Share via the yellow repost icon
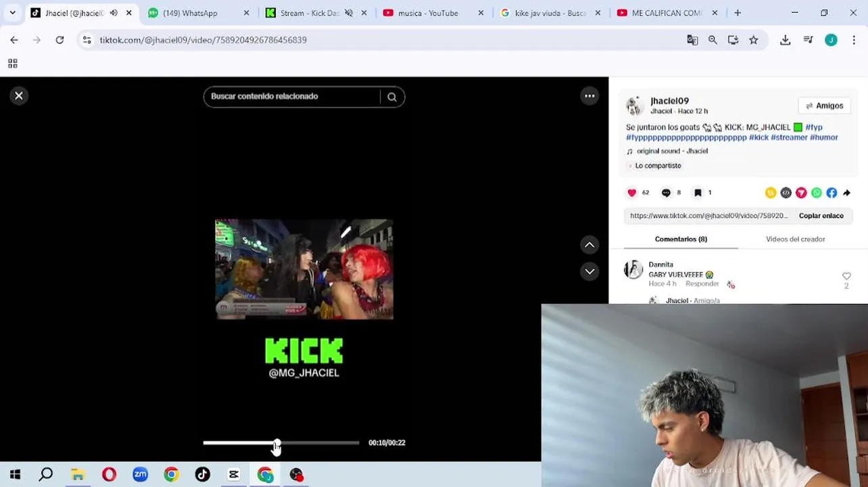The image size is (868, 487). coord(771,193)
